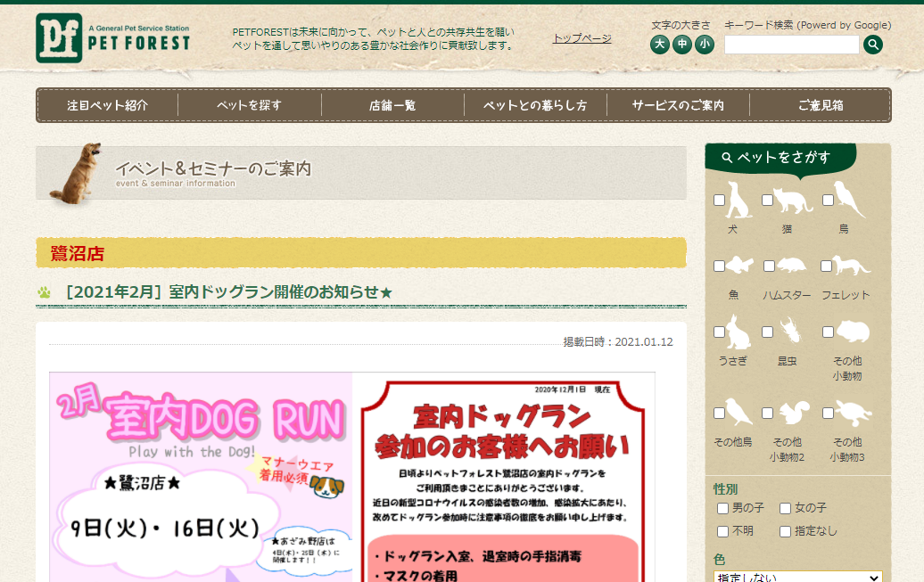The width and height of the screenshot is (924, 582).
Task: Click the cat silhouette icon
Action: click(x=793, y=201)
